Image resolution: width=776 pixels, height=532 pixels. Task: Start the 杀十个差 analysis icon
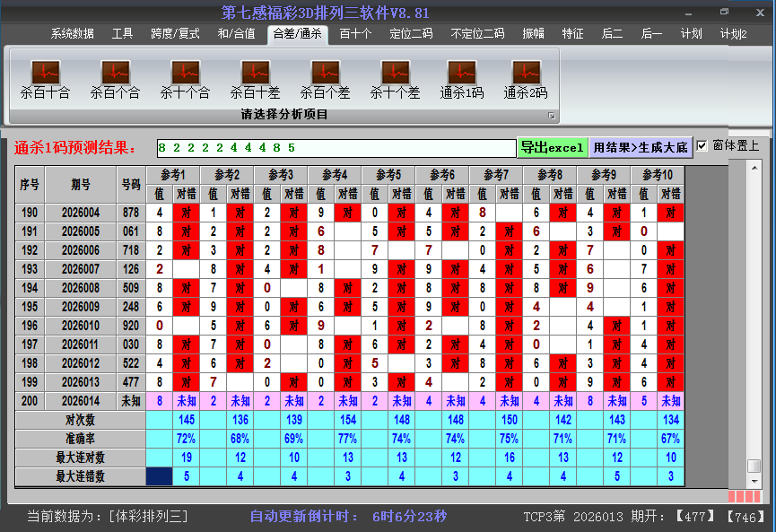coord(395,79)
